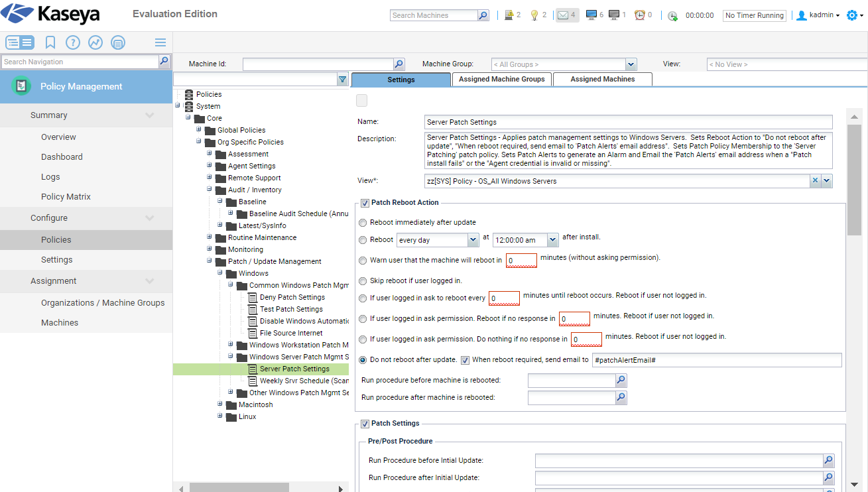
Task: Open Organizations / Machine Groups page
Action: coord(103,303)
